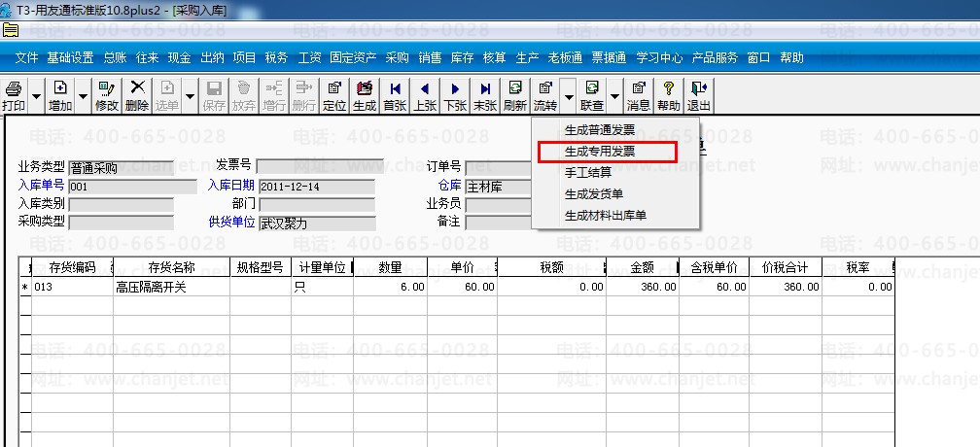
Task: Click the 打印 (Print) toolbar icon
Action: click(14, 96)
